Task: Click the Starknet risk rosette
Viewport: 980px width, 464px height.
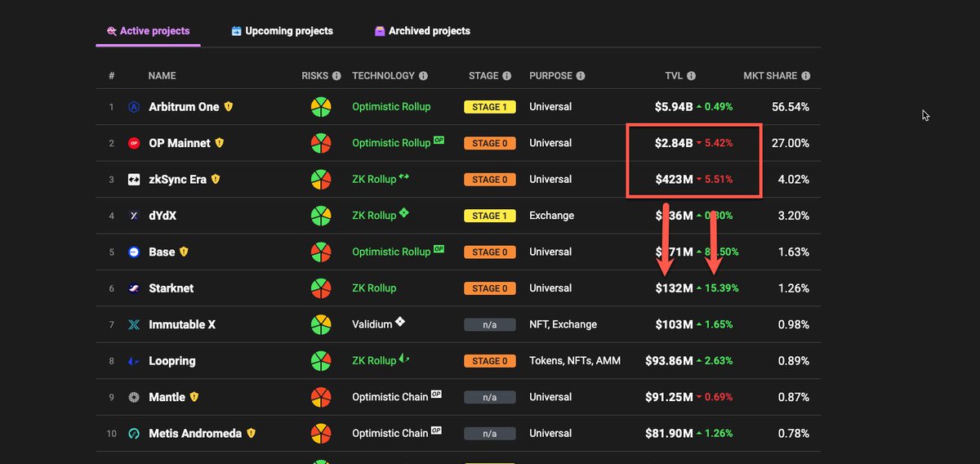Action: point(321,288)
